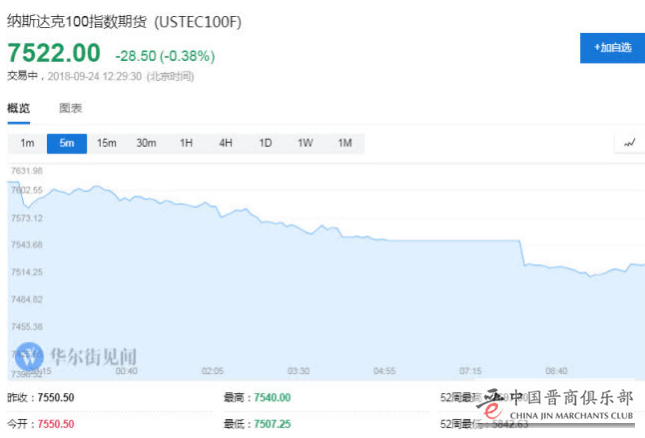645x438 pixels.
Task: Choose the 1H interval button
Action: click(x=186, y=143)
